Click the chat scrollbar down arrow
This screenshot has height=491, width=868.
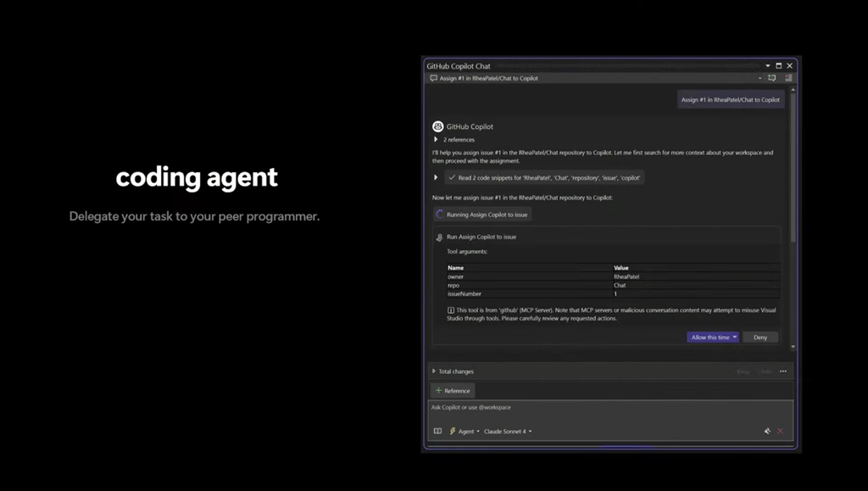pos(793,347)
